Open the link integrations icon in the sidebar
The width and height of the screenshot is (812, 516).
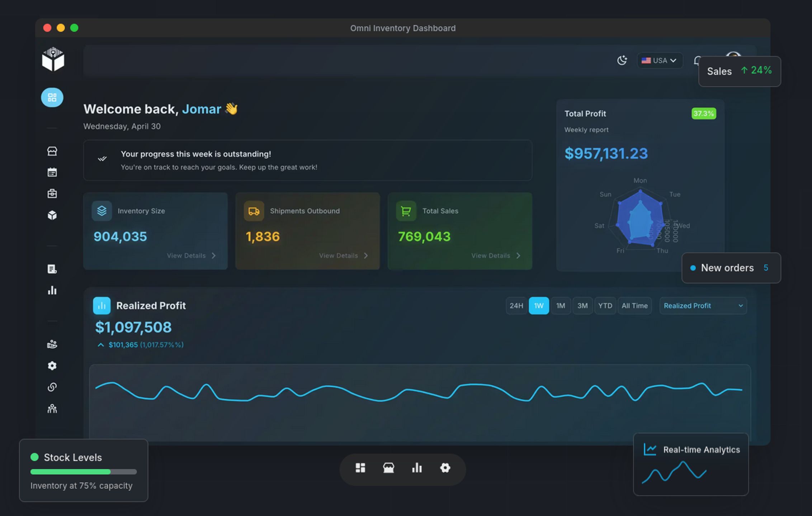coord(52,387)
